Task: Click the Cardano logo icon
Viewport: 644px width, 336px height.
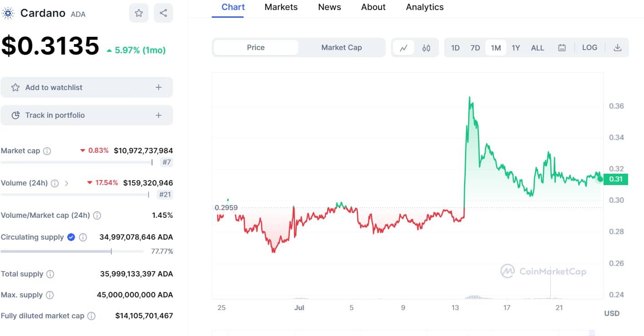Action: point(7,13)
